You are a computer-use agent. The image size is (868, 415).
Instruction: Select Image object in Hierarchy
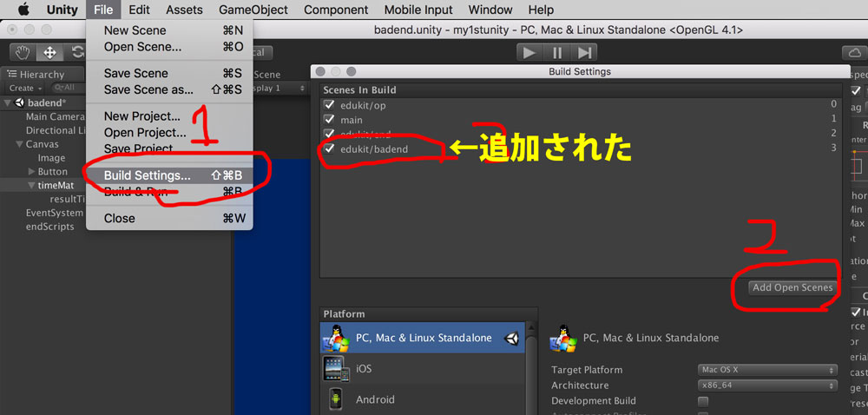tap(51, 158)
